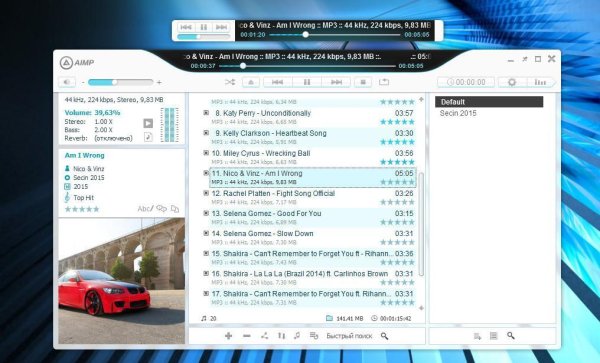The height and width of the screenshot is (363, 600).
Task: Select track 8. Katy Perry - Unconditionally
Action: pos(312,117)
